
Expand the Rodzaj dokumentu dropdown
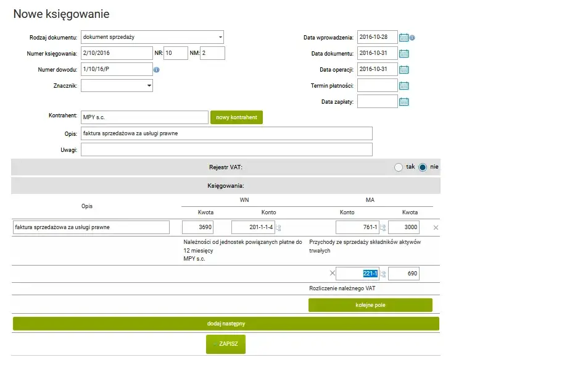(220, 37)
